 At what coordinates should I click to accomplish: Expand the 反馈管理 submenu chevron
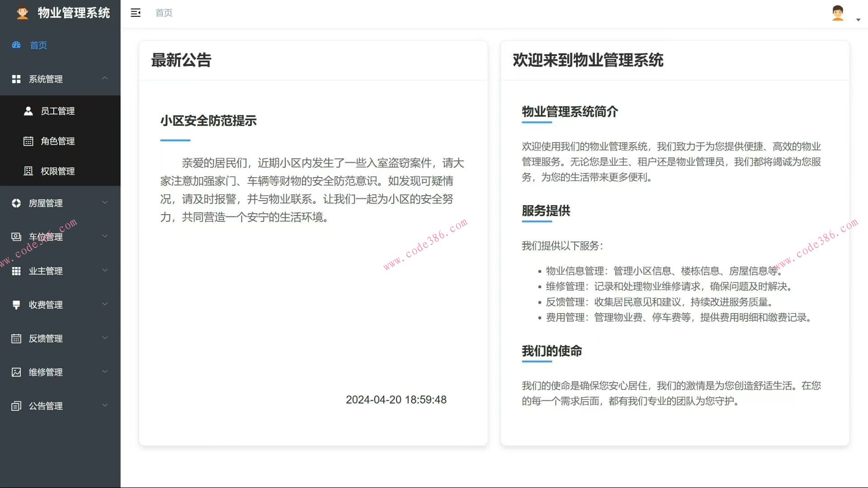[x=105, y=338]
